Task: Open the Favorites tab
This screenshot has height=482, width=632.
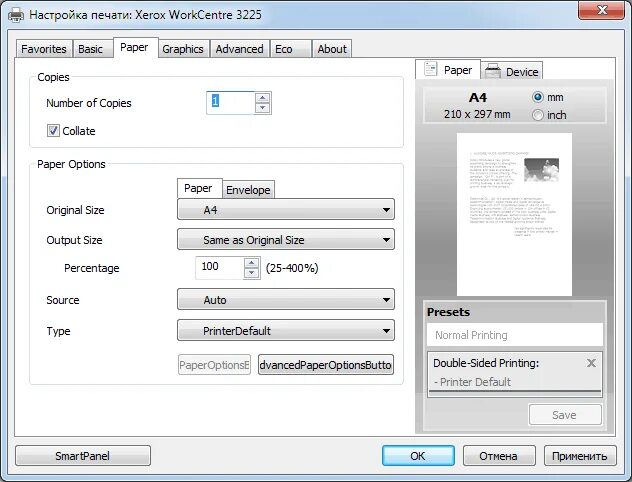Action: click(44, 49)
